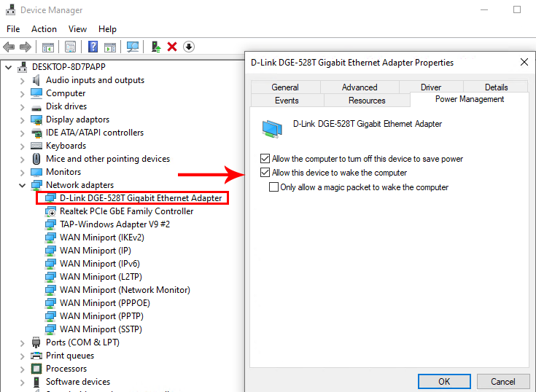This screenshot has width=536, height=392.
Task: Select WAN Miniport (PPPOE)
Action: click(105, 303)
